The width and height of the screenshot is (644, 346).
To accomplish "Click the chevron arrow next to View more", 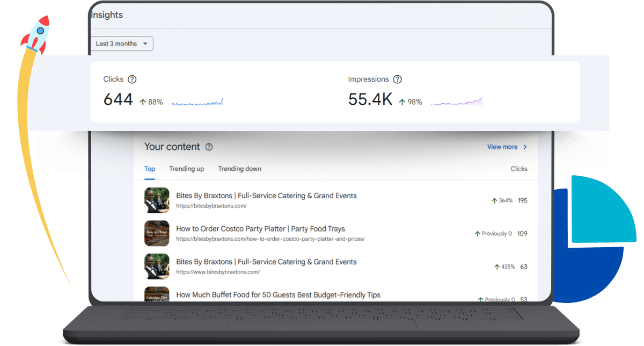I will tap(525, 147).
